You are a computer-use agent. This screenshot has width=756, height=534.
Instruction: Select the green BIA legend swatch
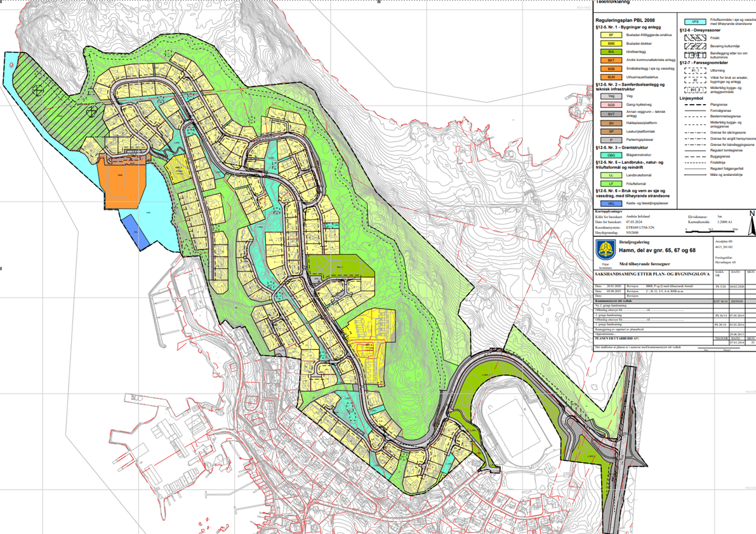point(611,51)
